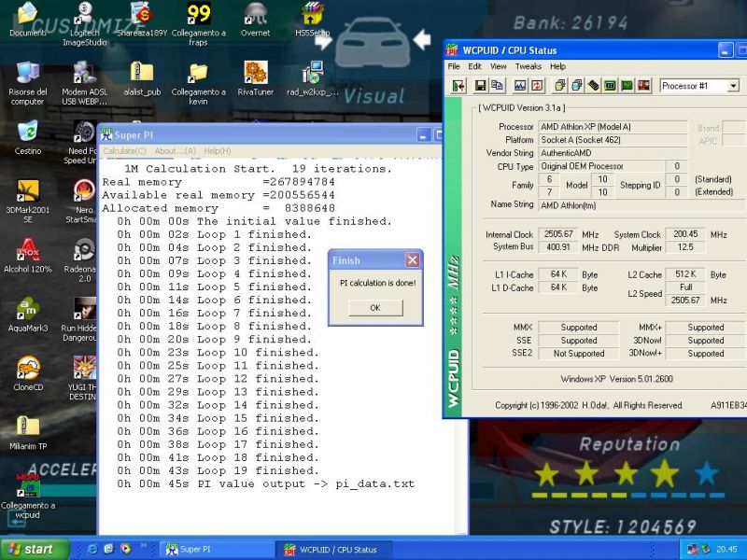The image size is (747, 560).
Task: Click the Multiplier value 12.5
Action: pos(685,247)
